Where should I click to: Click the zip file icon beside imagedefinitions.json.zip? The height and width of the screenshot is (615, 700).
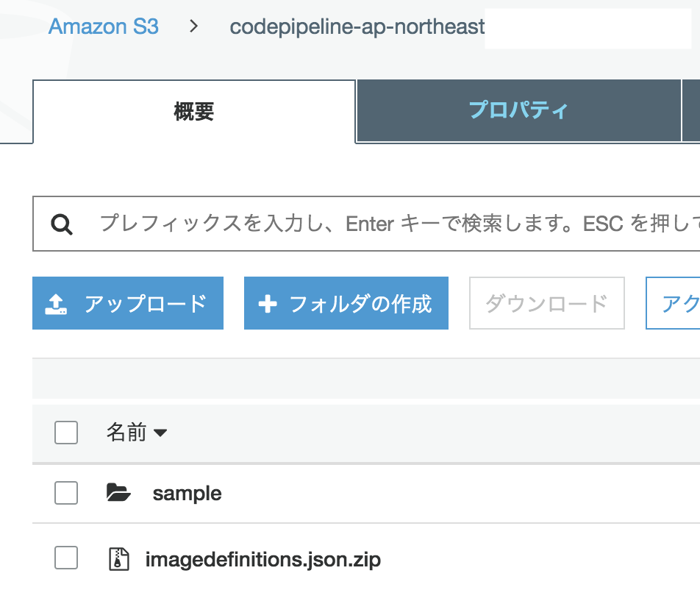pyautogui.click(x=120, y=558)
